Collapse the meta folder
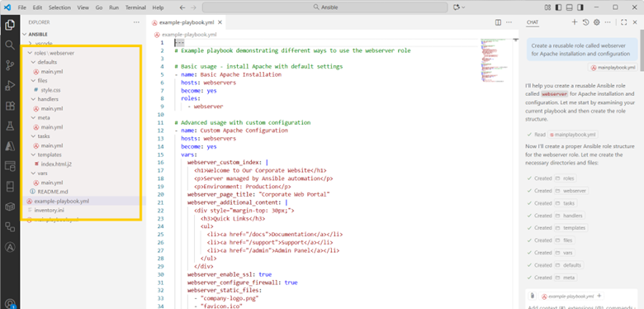644x309 pixels. (x=34, y=117)
